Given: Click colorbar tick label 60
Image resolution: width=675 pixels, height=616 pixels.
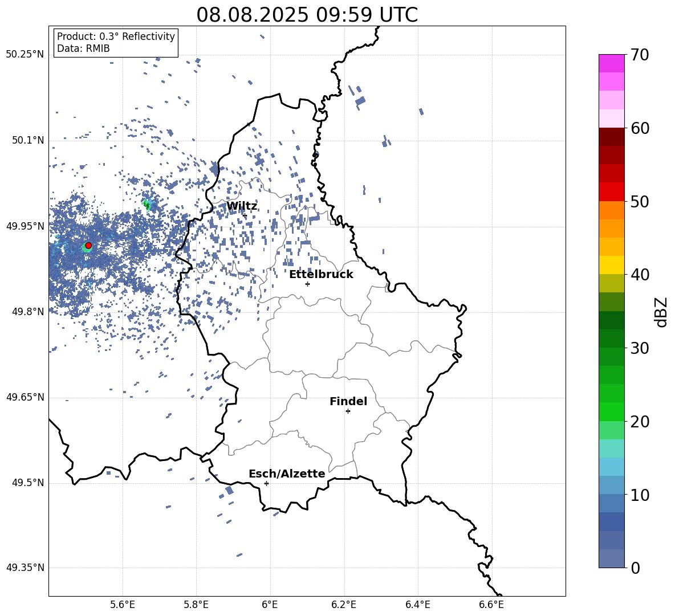Looking at the screenshot, I should point(640,128).
